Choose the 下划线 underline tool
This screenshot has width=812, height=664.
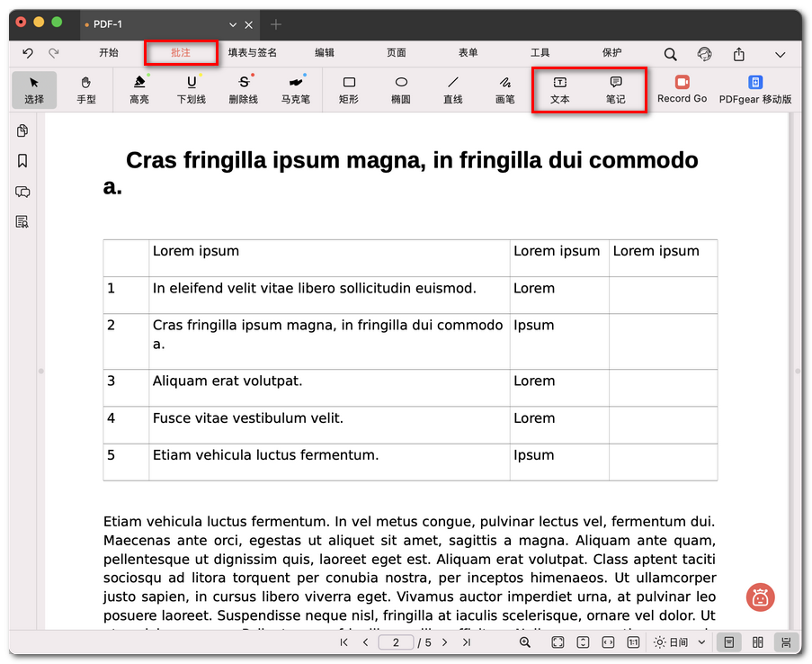[192, 89]
